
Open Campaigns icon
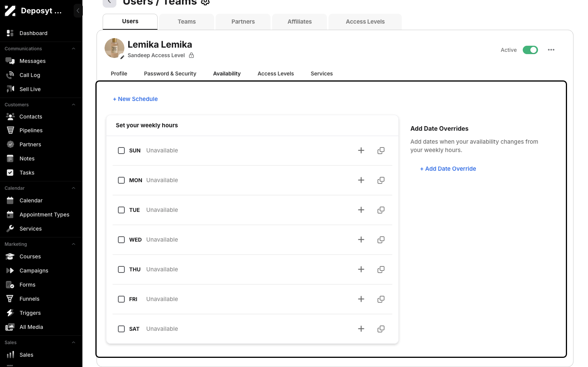[x=10, y=271]
